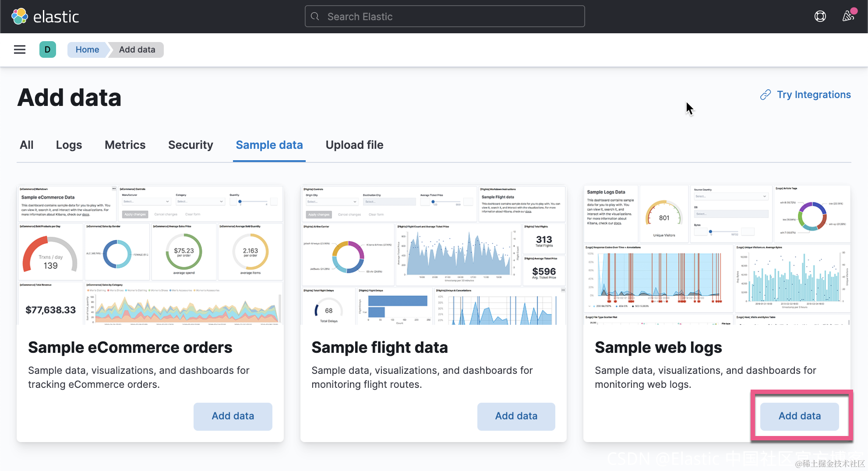The width and height of the screenshot is (868, 471).
Task: Switch to the Logs tab
Action: point(69,145)
